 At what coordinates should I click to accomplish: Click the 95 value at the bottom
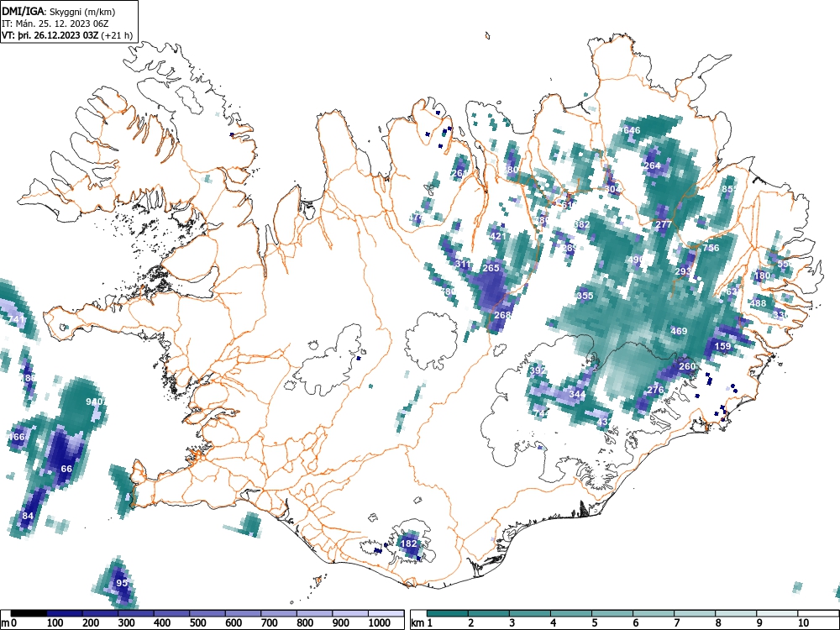coord(122,583)
